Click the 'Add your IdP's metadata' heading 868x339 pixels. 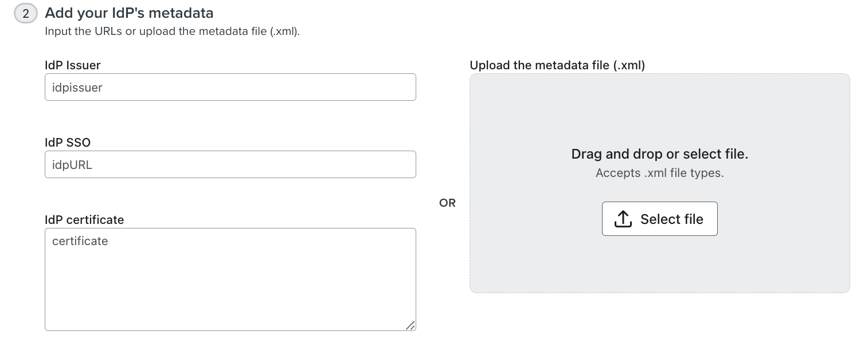click(x=129, y=13)
